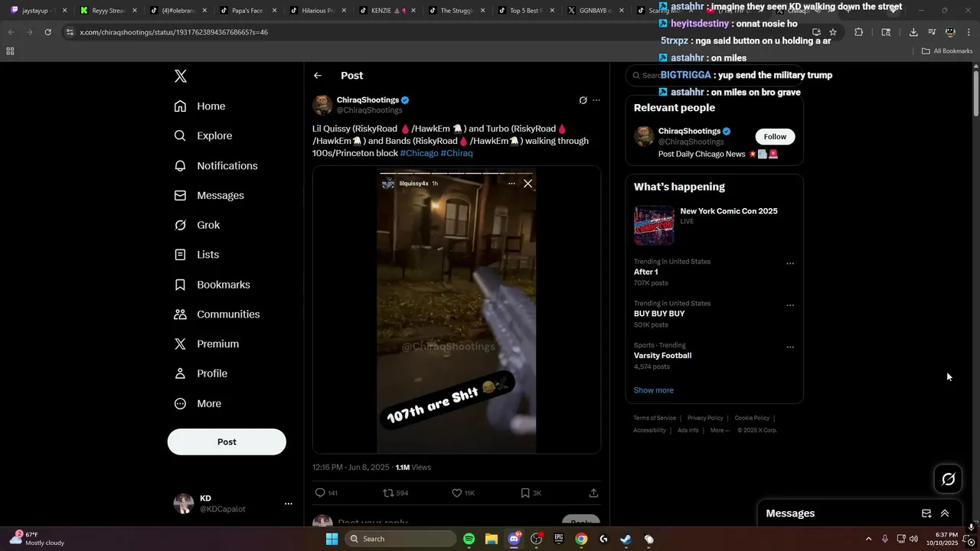Open the Cookie Policy footer link
This screenshot has width=980, height=551.
[752, 418]
